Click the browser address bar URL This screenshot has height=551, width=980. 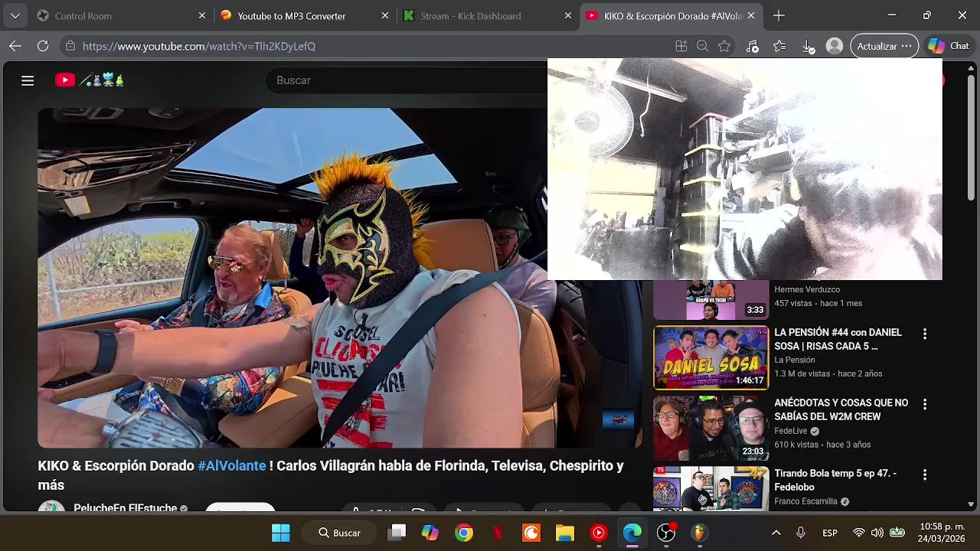click(199, 46)
